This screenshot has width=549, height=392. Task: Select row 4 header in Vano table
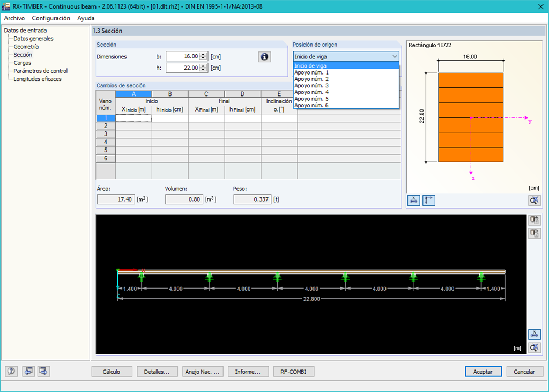[106, 142]
